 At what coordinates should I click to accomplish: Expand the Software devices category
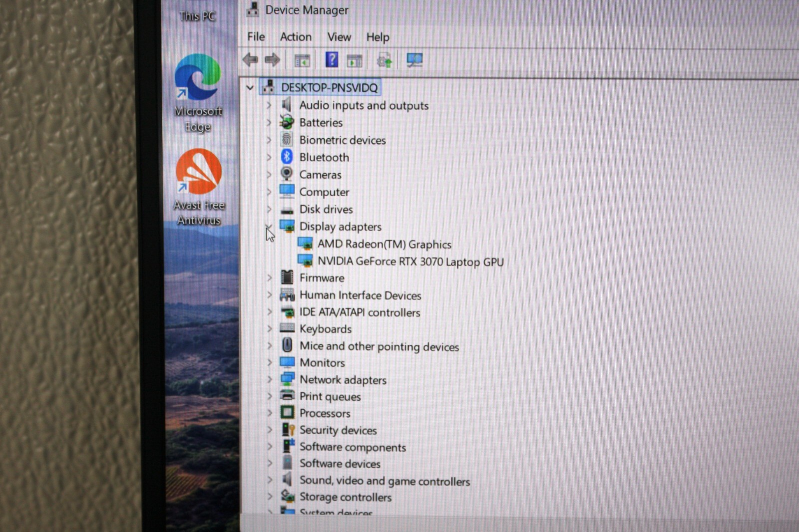[270, 463]
